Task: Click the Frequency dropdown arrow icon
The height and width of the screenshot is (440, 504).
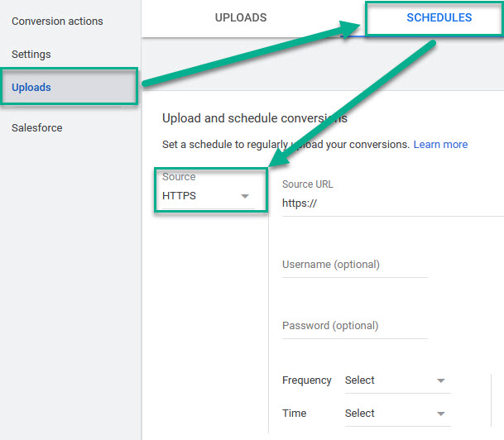Action: pos(441,381)
